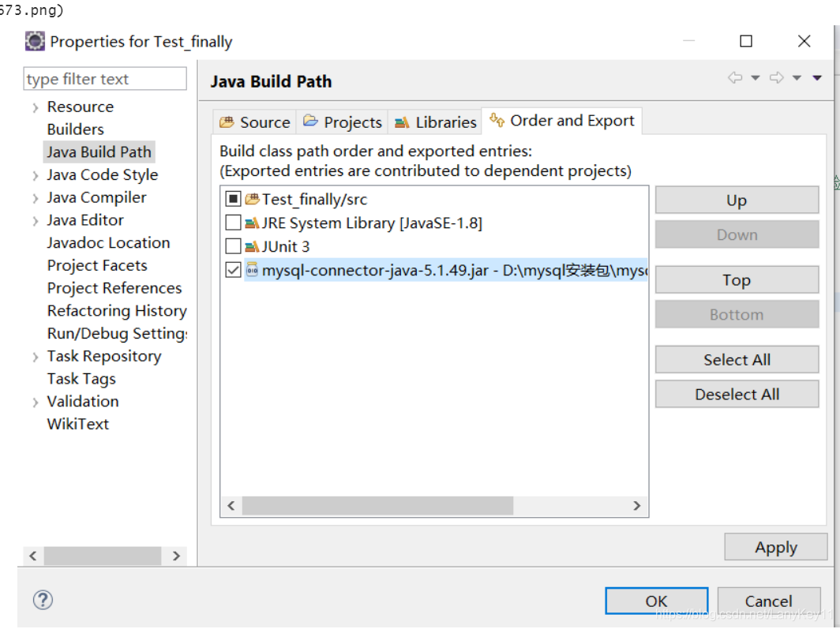The width and height of the screenshot is (840, 629).
Task: Select Project References in the sidebar
Action: [x=114, y=288]
